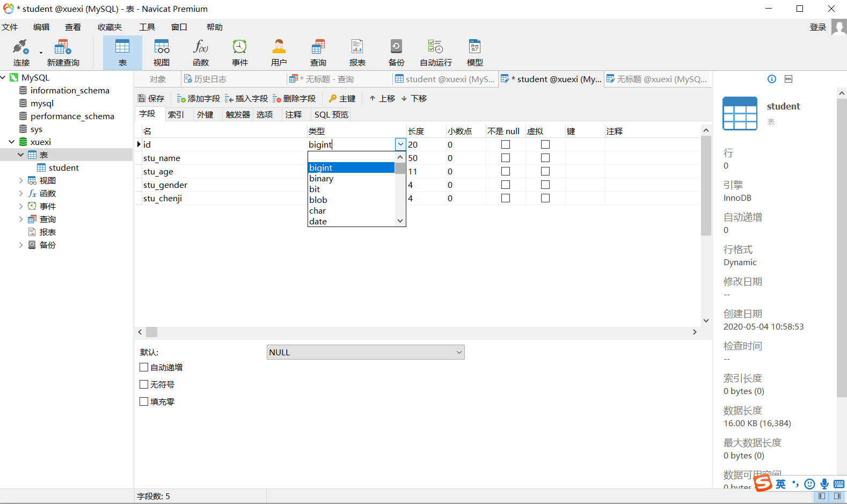The image size is (847, 504).
Task: Click the Sogou input method logo
Action: (x=763, y=483)
